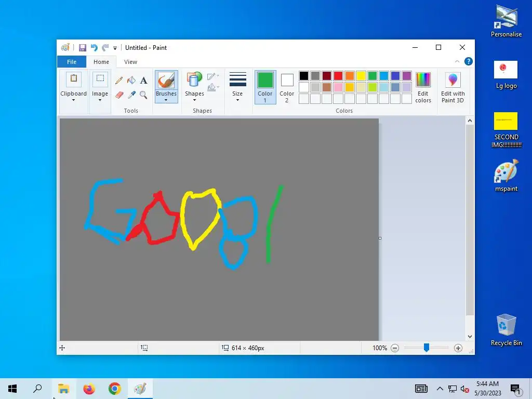The width and height of the screenshot is (532, 399).
Task: Open Firefox from the taskbar
Action: [x=89, y=389]
